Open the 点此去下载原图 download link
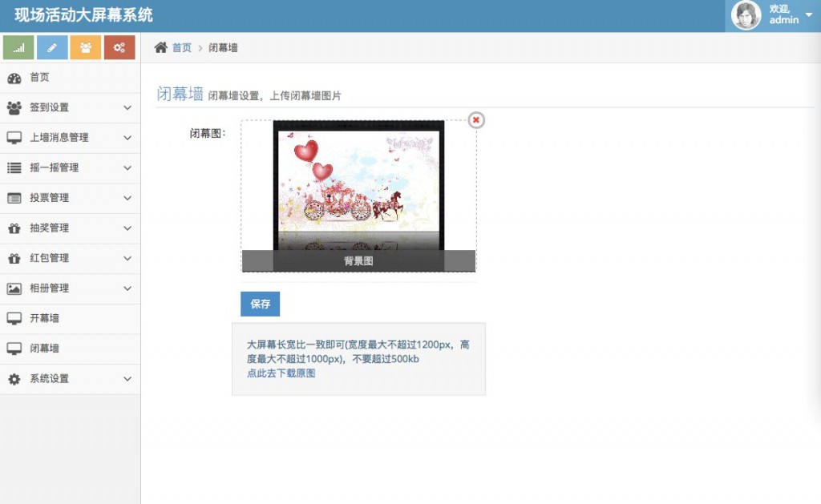The height and width of the screenshot is (504, 821). click(281, 373)
